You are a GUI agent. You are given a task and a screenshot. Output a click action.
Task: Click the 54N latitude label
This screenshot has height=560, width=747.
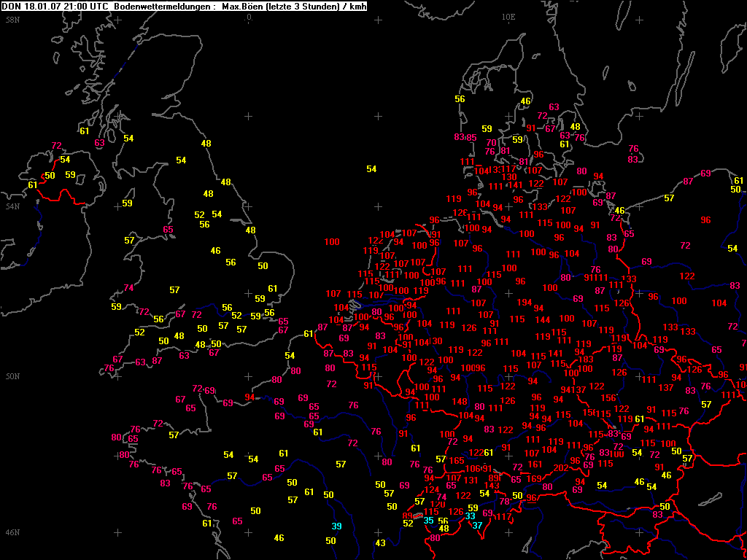click(x=13, y=206)
